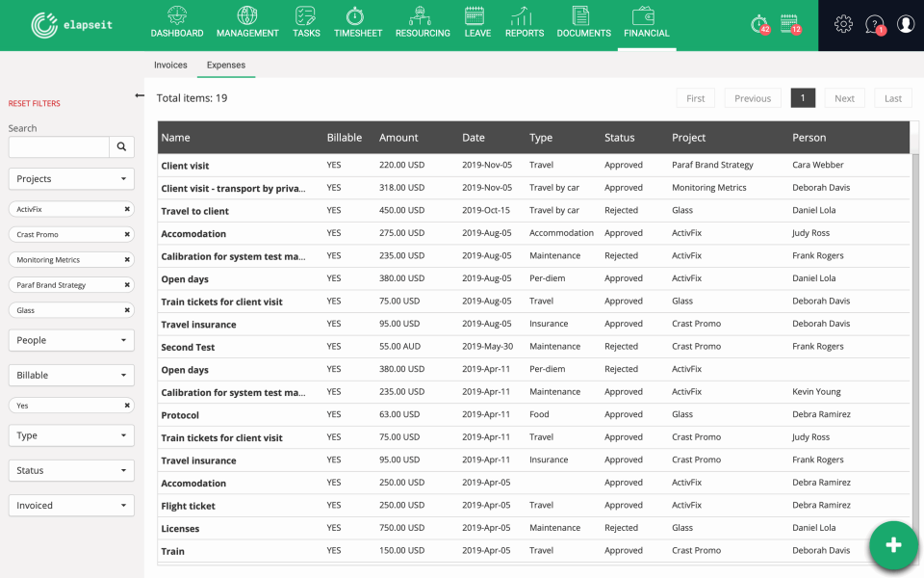Go to Next page
This screenshot has height=578, width=924.
[x=844, y=98]
